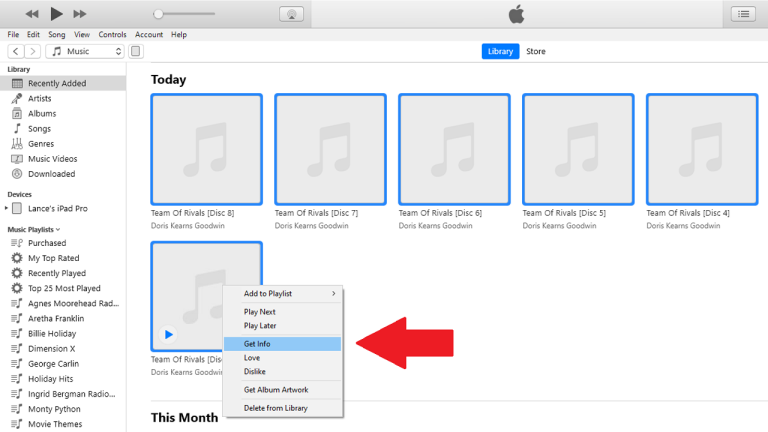The width and height of the screenshot is (768, 432).
Task: Click the rewind previous track button
Action: point(32,14)
